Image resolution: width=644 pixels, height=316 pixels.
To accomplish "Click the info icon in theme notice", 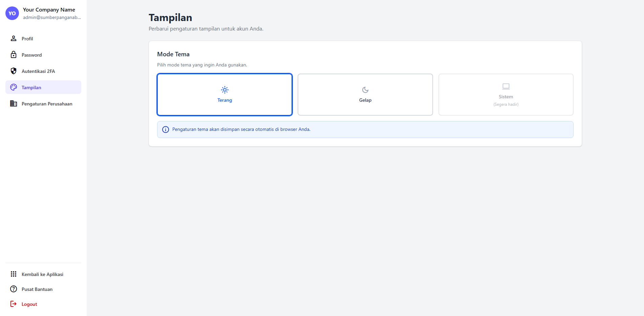I will 166,130.
